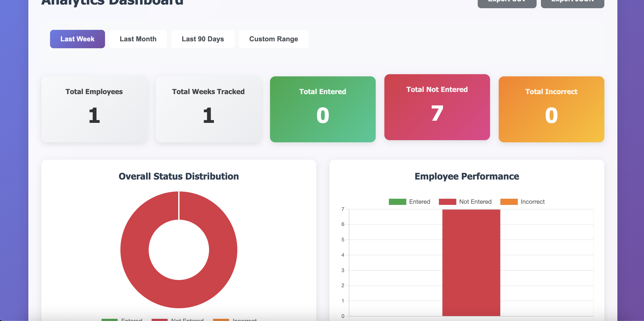Click the orange Total Incorrect card
The height and width of the screenshot is (321, 644).
(551, 109)
